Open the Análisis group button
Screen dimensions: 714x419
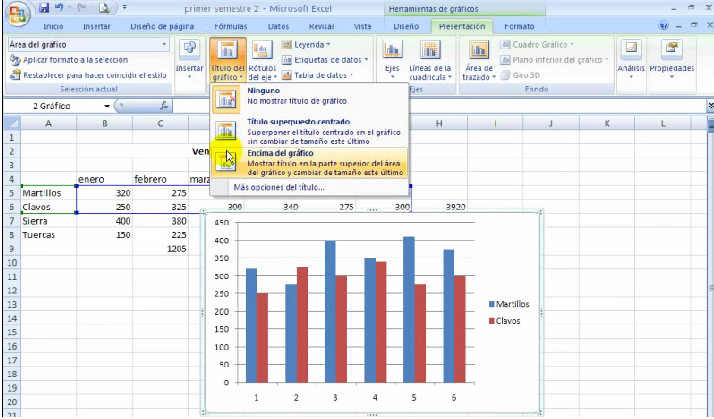click(x=631, y=58)
